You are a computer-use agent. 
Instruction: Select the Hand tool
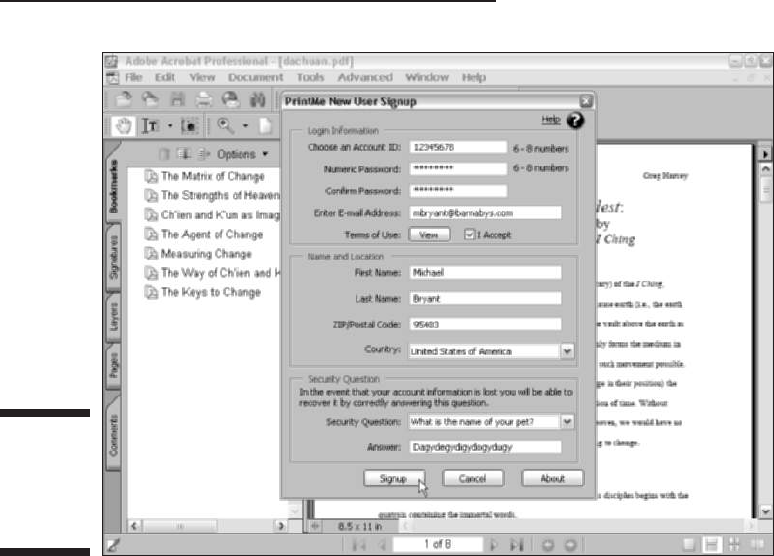(x=122, y=125)
